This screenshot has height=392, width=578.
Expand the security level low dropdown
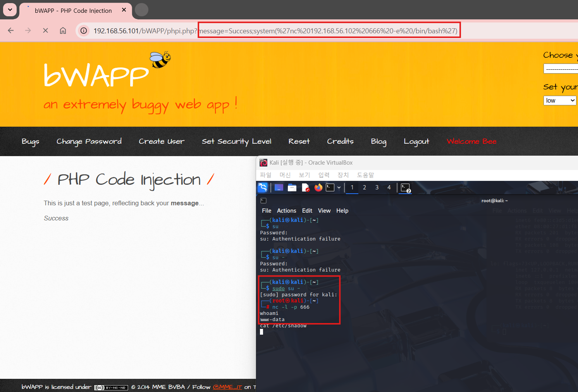(560, 100)
